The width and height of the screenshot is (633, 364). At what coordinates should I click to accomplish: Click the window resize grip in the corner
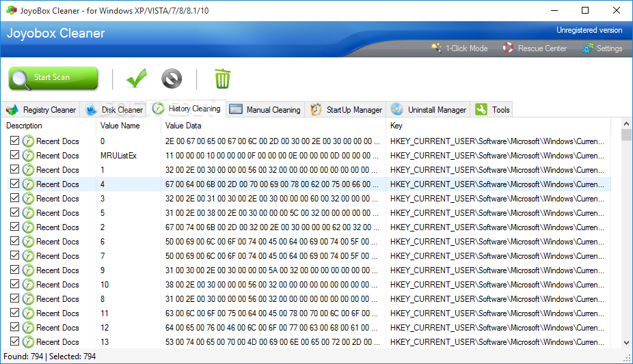tap(627, 358)
